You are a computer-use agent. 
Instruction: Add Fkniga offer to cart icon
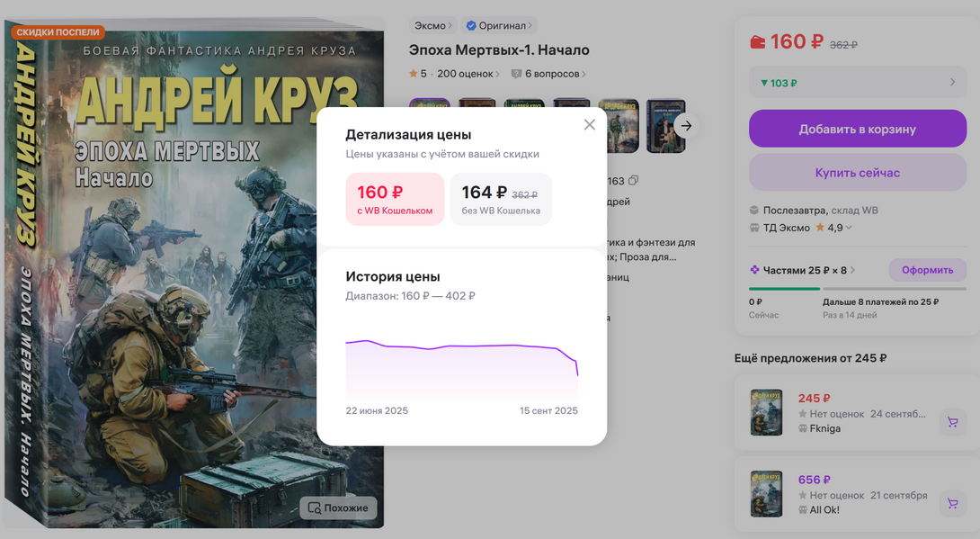click(952, 422)
